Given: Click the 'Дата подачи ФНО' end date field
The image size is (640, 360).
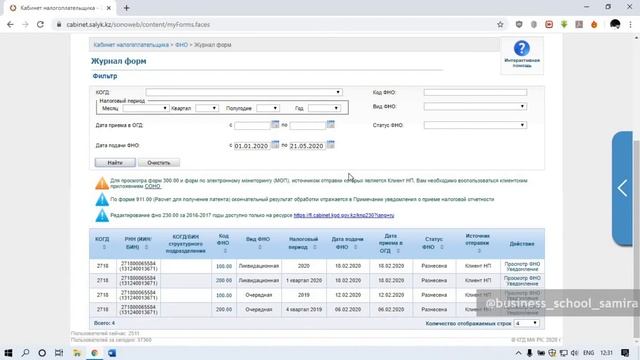Looking at the screenshot, I should [307, 146].
